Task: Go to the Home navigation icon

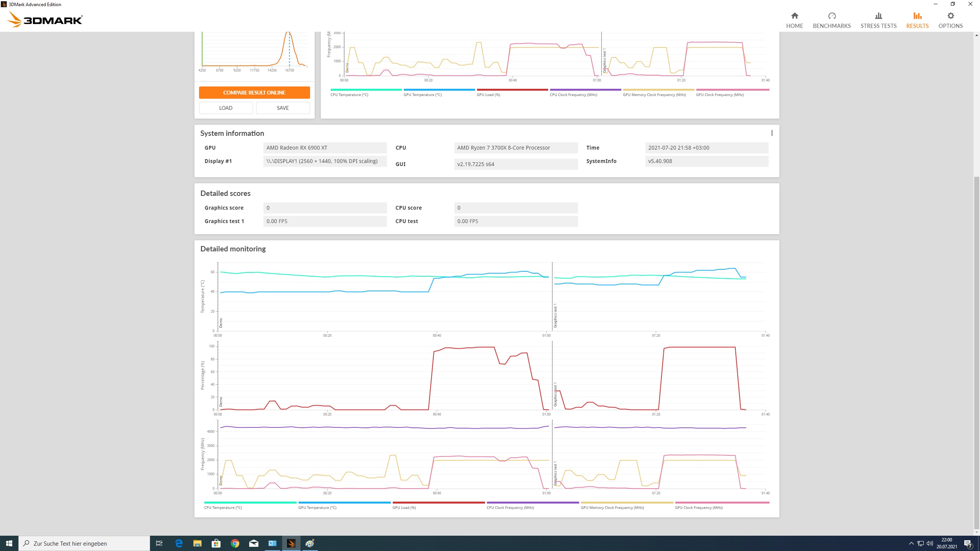Action: pos(794,16)
